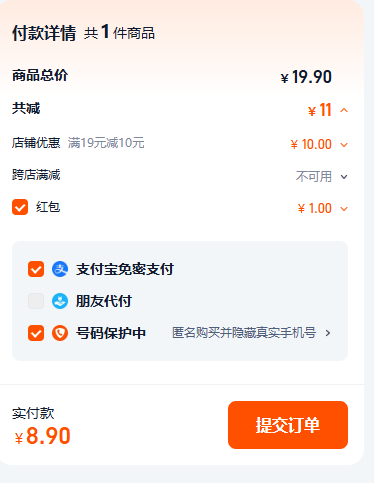Click the number protection shield icon
Screen dimensions: 374x483
tap(60, 333)
